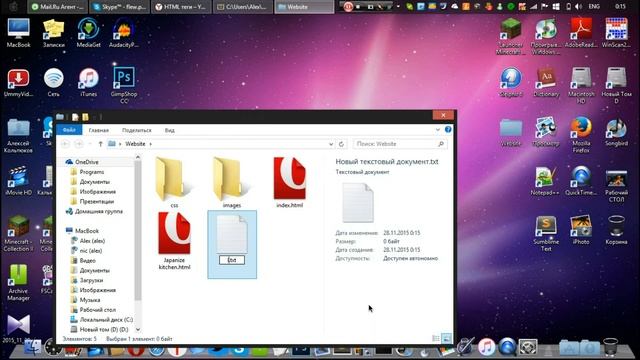Open the Dictionary desktop icon

tap(546, 83)
